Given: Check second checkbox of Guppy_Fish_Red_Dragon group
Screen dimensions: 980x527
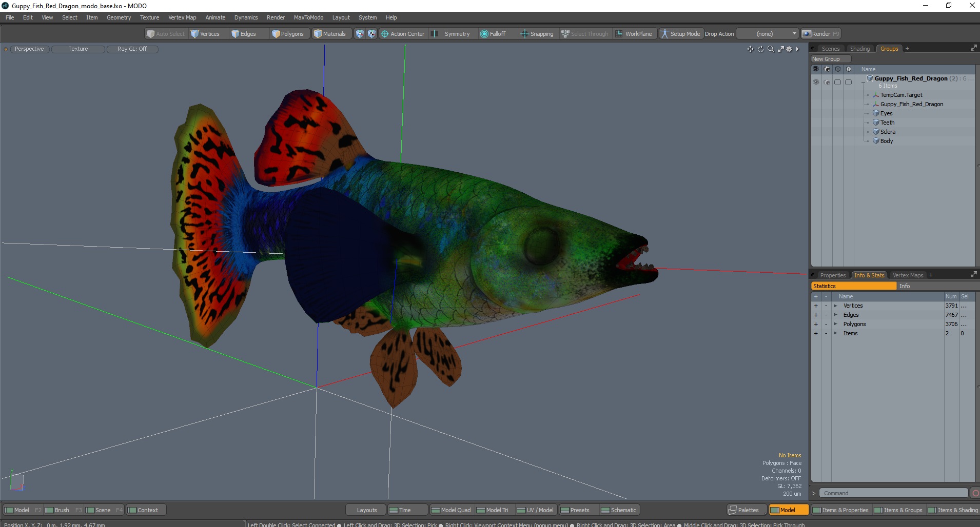Looking at the screenshot, I should [x=848, y=82].
